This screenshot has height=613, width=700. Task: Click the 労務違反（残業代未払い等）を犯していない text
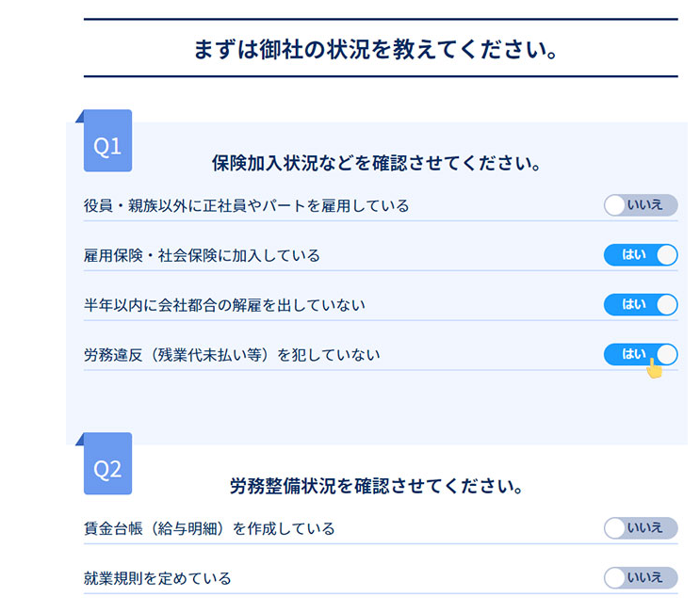tap(232, 355)
